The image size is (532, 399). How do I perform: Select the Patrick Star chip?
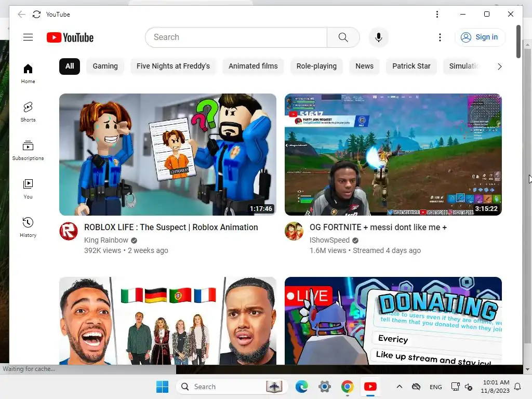click(x=411, y=66)
